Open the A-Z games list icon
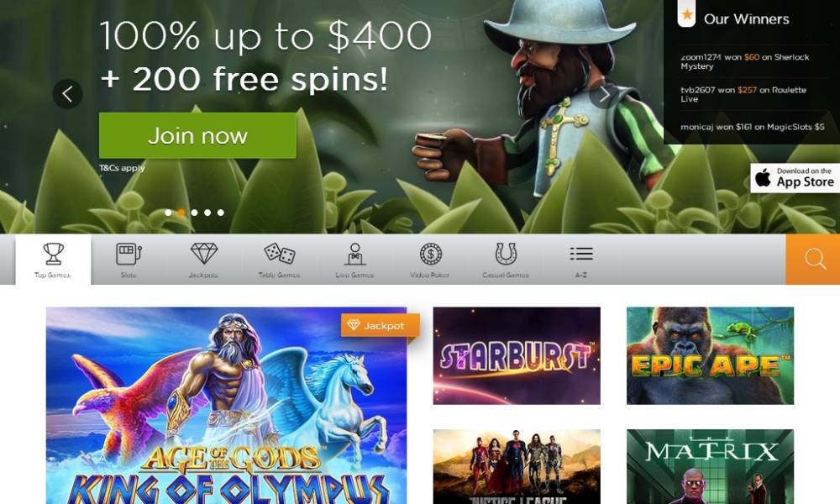840x504 pixels. coord(581,254)
